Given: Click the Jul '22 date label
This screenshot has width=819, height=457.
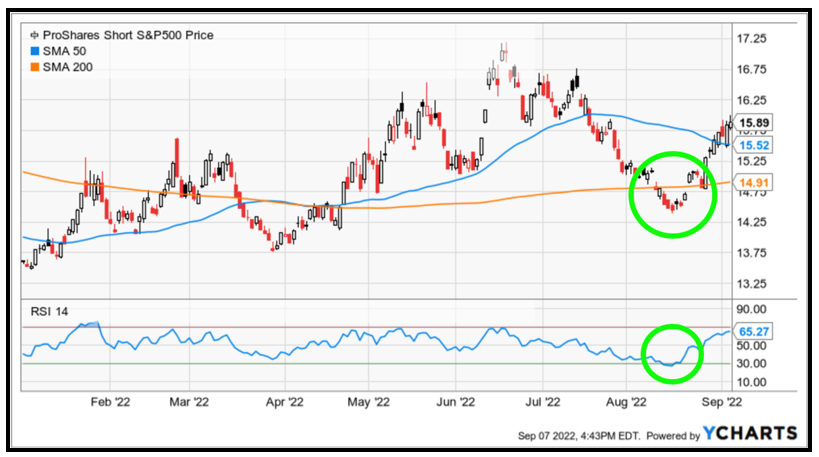Looking at the screenshot, I should pos(543,402).
